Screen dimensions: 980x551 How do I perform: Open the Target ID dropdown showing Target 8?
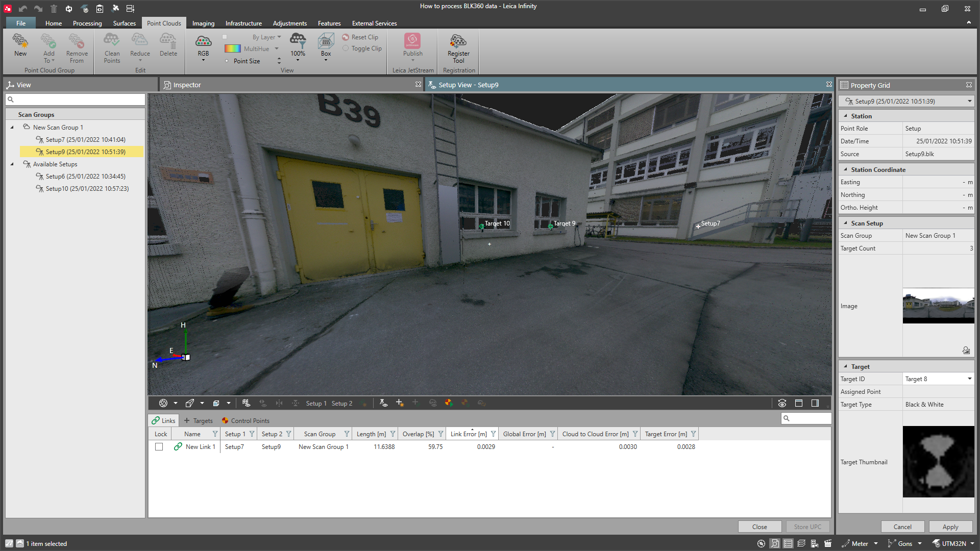(969, 379)
